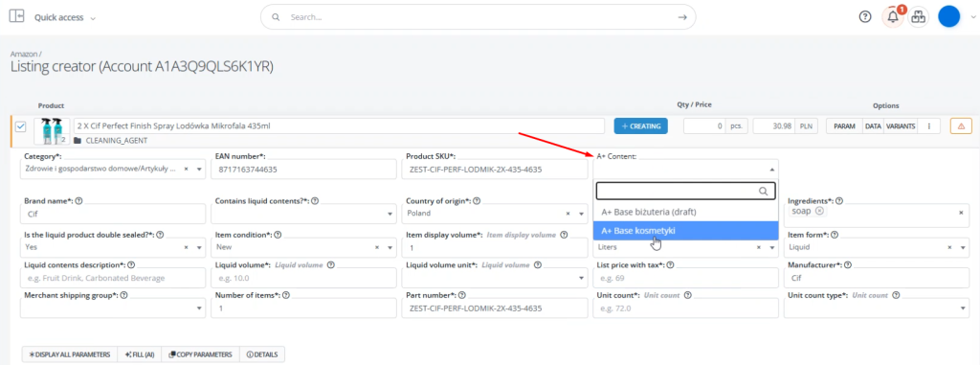Open the Category dropdown arrow
980x365 pixels.
tap(199, 170)
